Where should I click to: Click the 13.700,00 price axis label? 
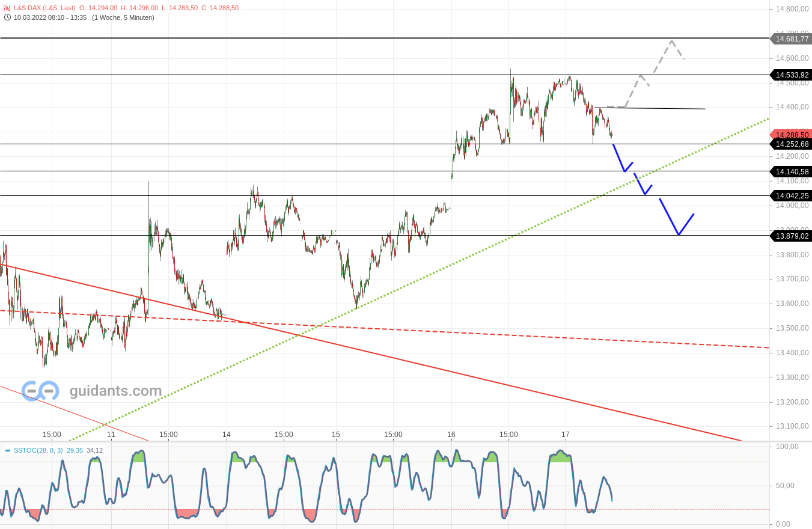[x=792, y=279]
